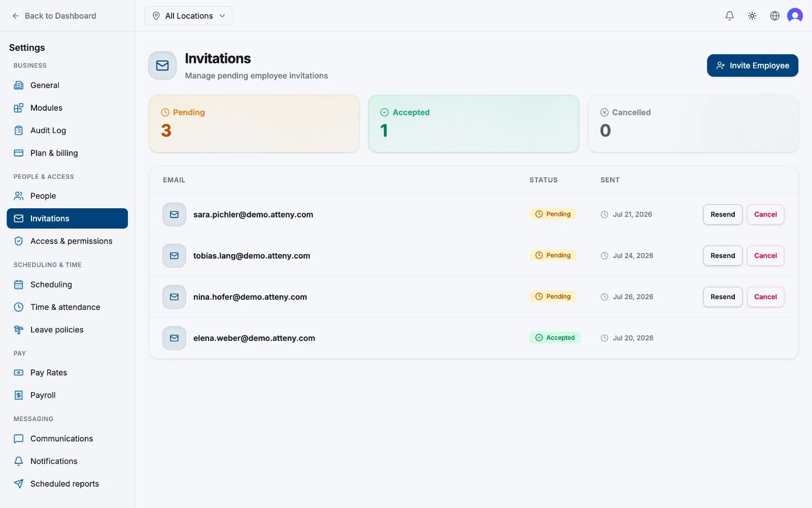Click the back arrow icon for Dashboard
This screenshot has height=508, width=812.
[x=16, y=16]
